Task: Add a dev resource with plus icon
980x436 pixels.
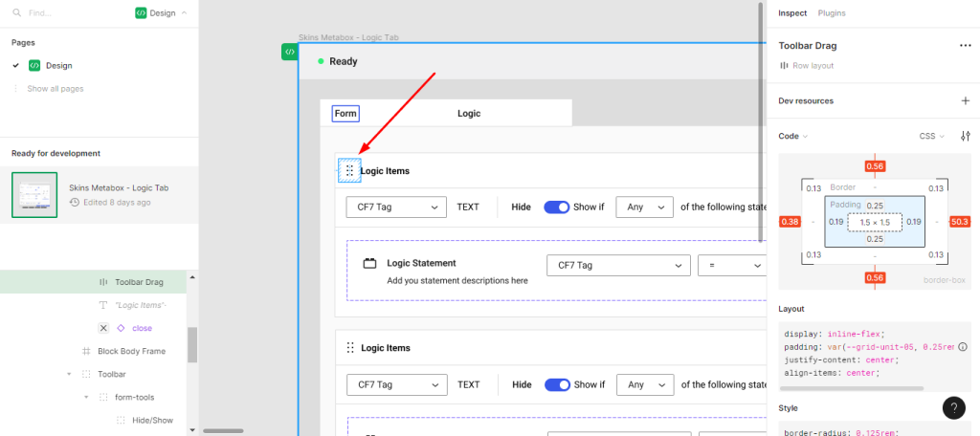Action: tap(965, 100)
